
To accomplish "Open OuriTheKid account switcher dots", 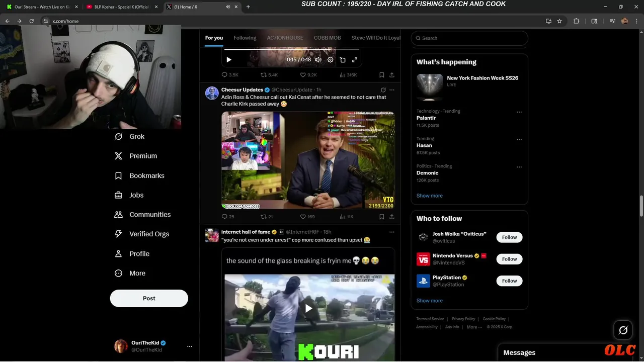I will coord(190,346).
